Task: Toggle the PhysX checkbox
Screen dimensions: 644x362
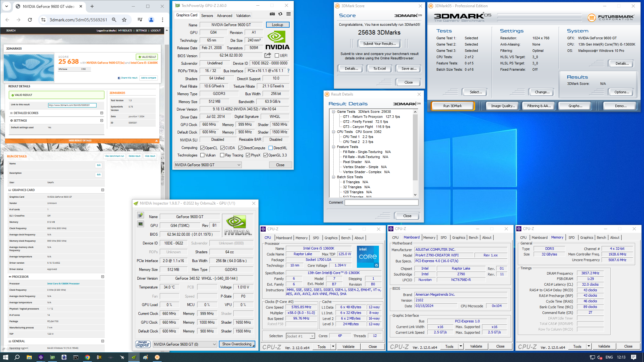Action: [248, 155]
